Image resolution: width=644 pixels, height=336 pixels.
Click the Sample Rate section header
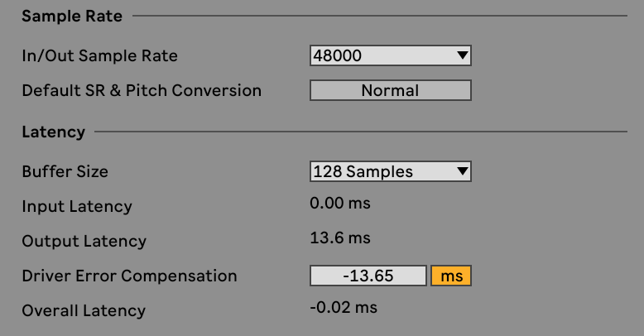click(x=72, y=16)
